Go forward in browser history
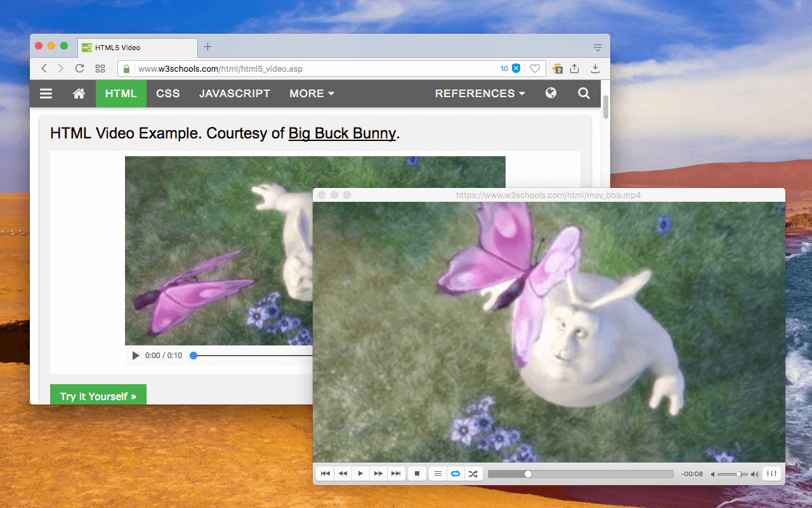Viewport: 812px width, 508px height. pyautogui.click(x=61, y=69)
